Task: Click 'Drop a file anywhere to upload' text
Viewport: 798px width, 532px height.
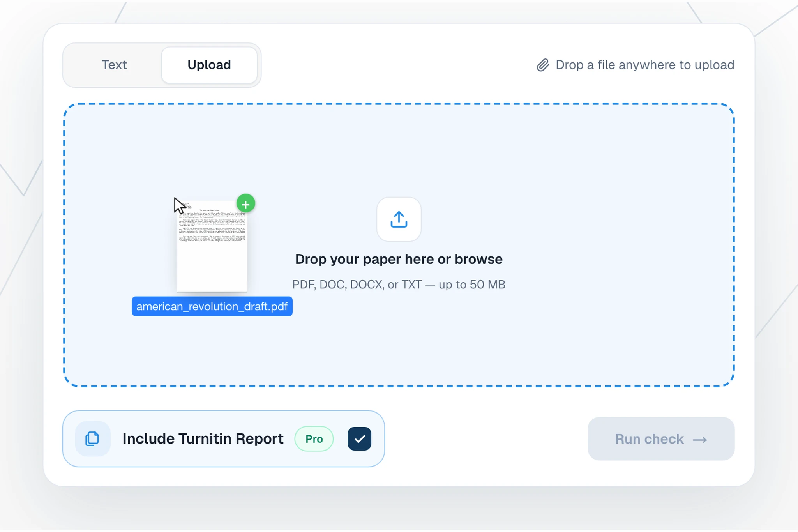Action: (645, 65)
